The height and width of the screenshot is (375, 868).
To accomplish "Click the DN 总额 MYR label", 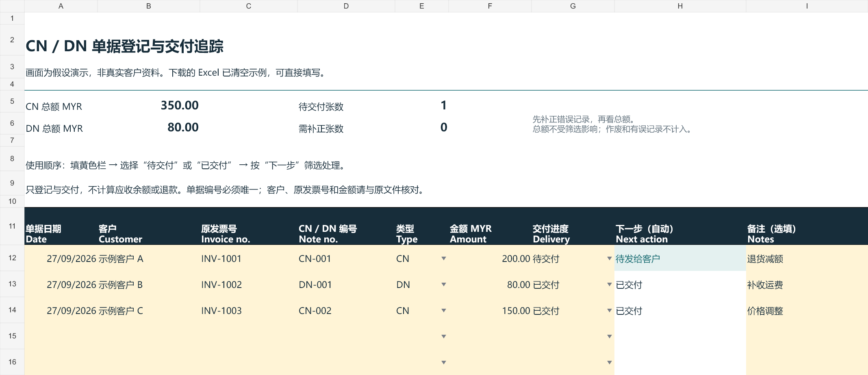I will coord(54,129).
